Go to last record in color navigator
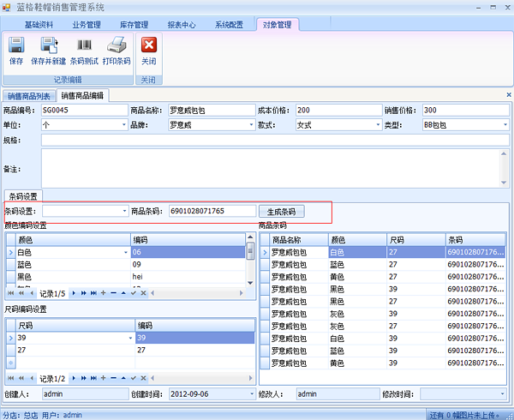This screenshot has width=514, height=420. [93, 293]
